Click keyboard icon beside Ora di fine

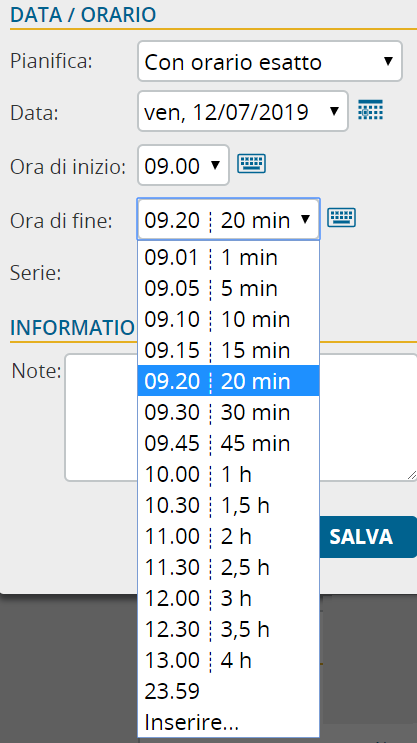(x=342, y=218)
